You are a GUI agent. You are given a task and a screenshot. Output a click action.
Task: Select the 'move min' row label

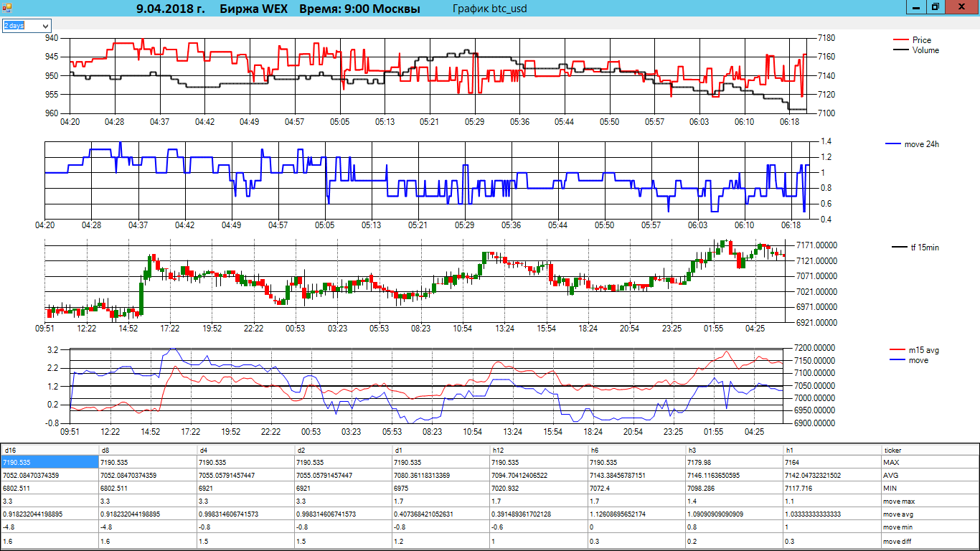pyautogui.click(x=930, y=527)
